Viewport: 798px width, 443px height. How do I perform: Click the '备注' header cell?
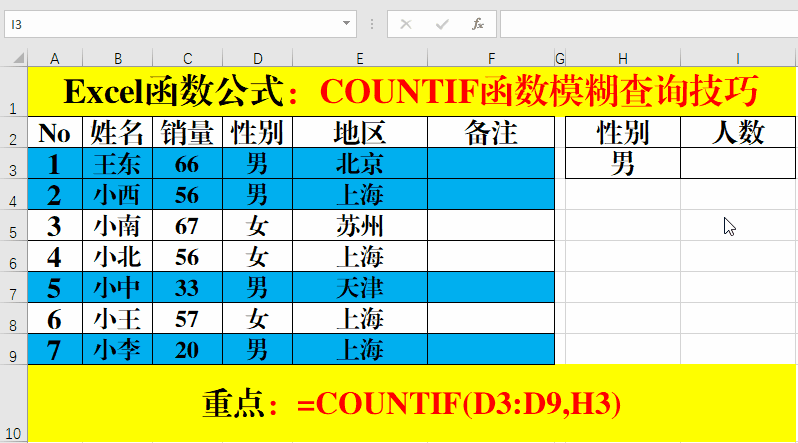tap(491, 132)
